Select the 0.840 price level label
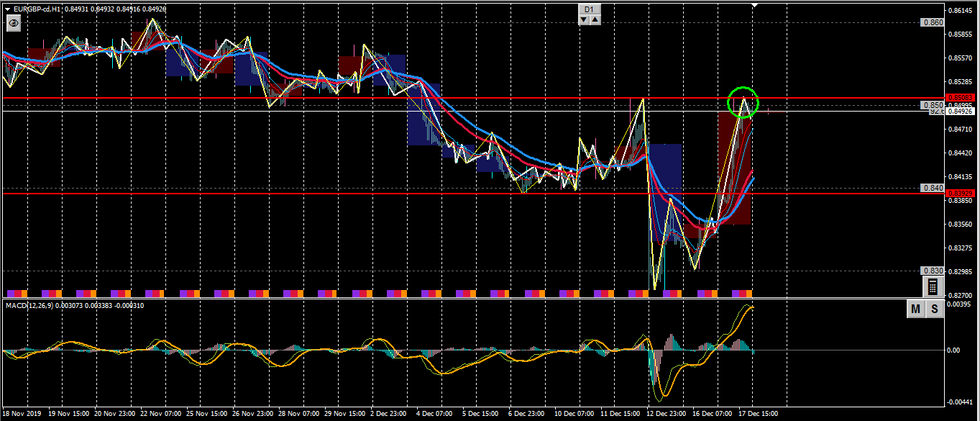 click(x=932, y=188)
